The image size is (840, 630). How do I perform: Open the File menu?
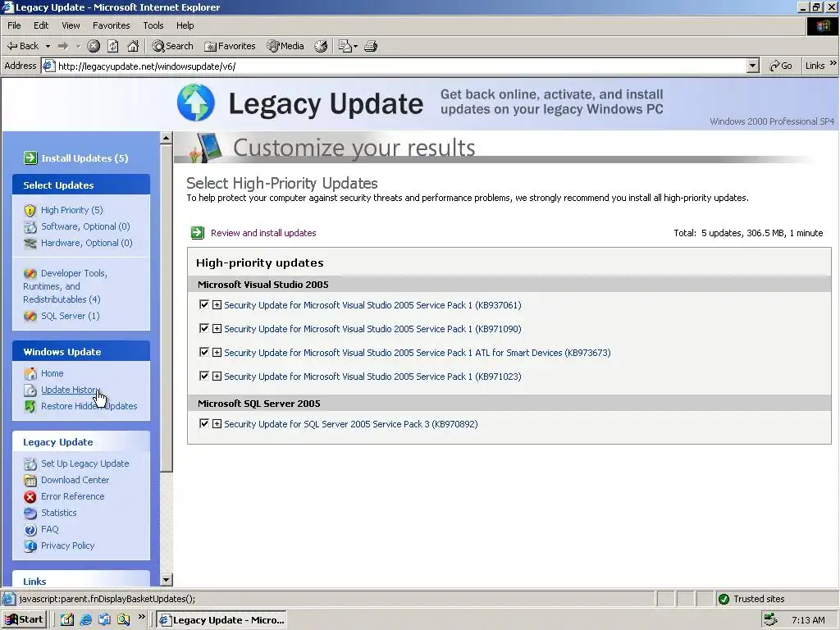click(x=14, y=25)
